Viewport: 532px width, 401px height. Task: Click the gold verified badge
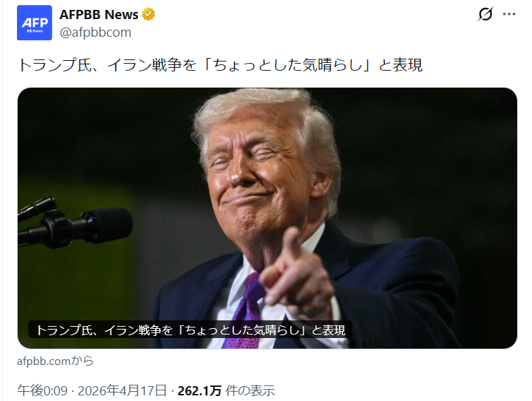(x=149, y=15)
